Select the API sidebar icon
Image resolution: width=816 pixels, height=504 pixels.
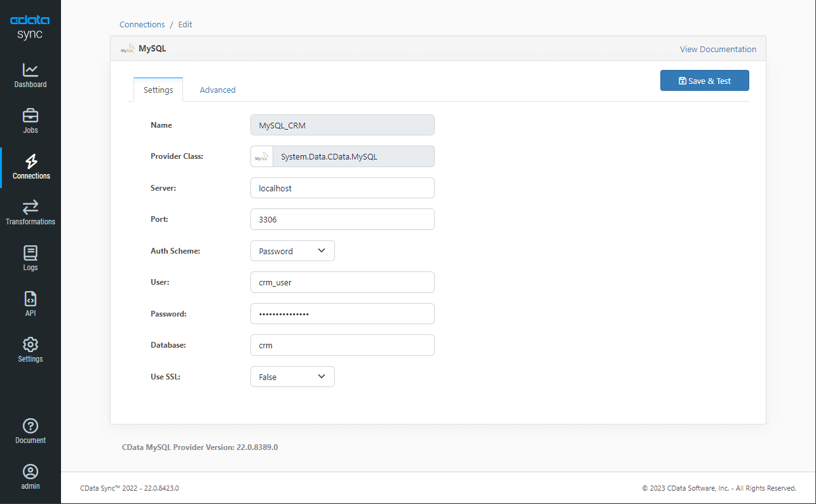click(30, 304)
